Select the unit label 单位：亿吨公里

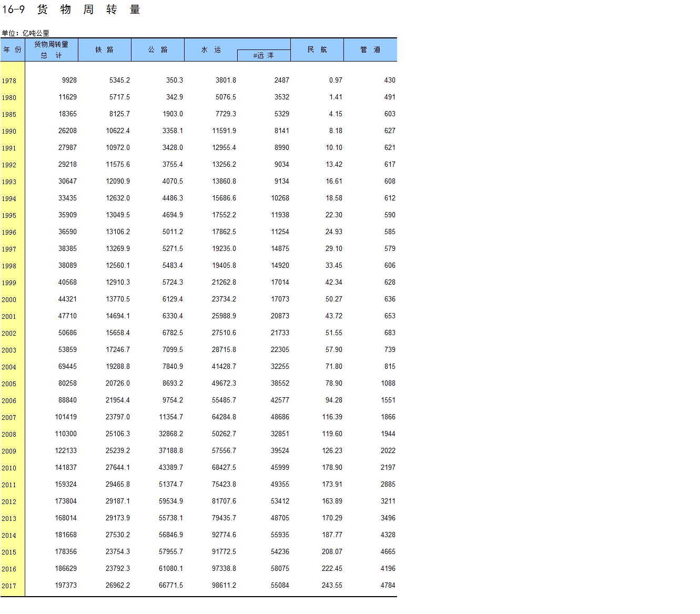25,33
